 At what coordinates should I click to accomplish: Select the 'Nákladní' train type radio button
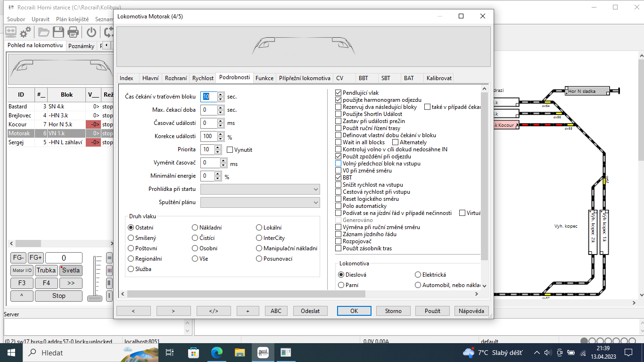point(195,228)
